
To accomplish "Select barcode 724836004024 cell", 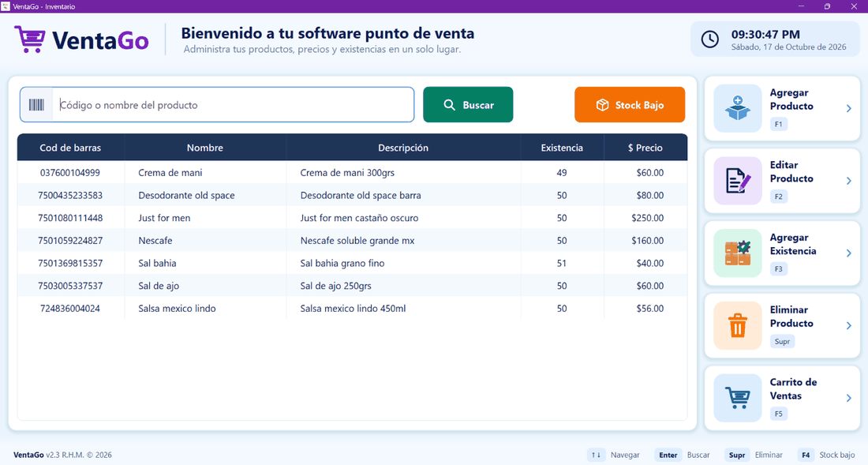I will 70,309.
